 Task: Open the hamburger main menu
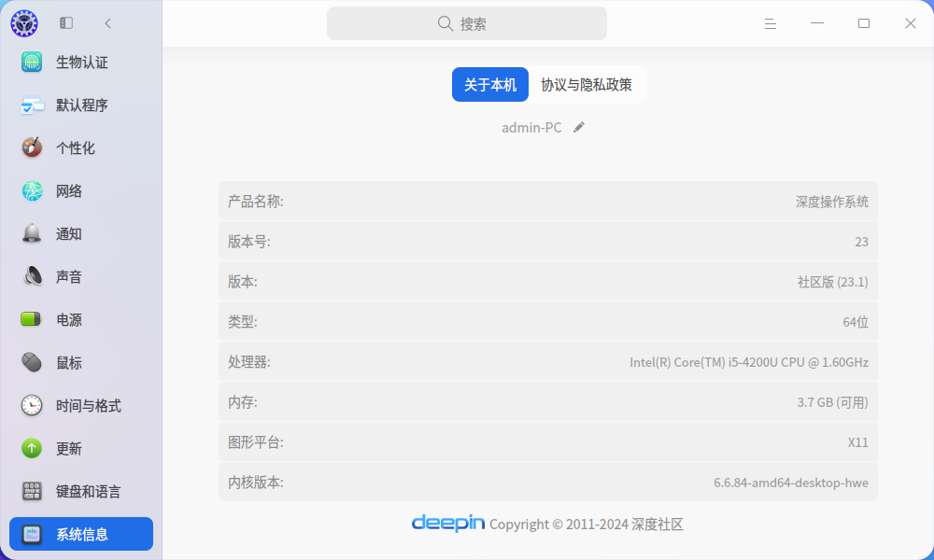[771, 23]
